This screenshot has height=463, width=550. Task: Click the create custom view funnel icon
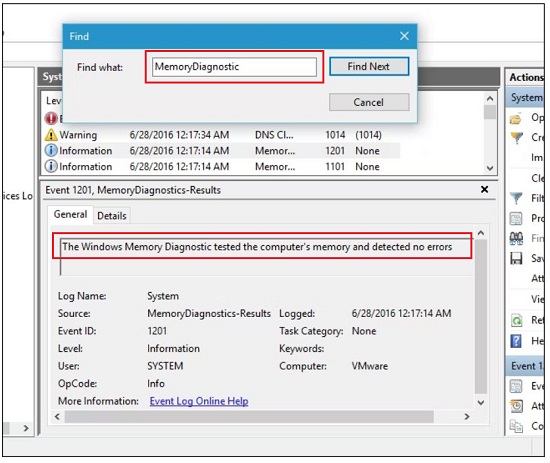point(516,138)
